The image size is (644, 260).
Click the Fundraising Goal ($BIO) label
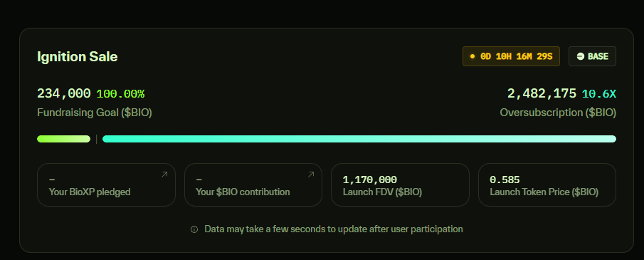coord(95,113)
